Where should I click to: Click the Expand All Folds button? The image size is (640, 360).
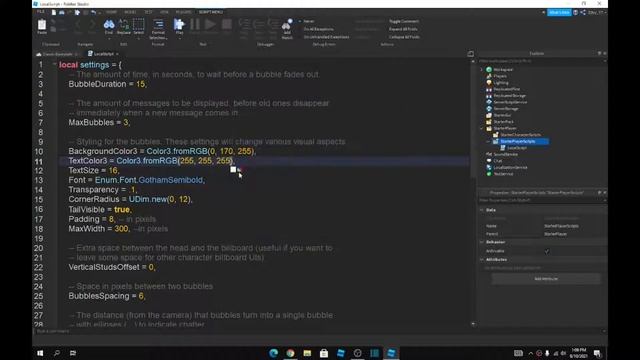(403, 29)
